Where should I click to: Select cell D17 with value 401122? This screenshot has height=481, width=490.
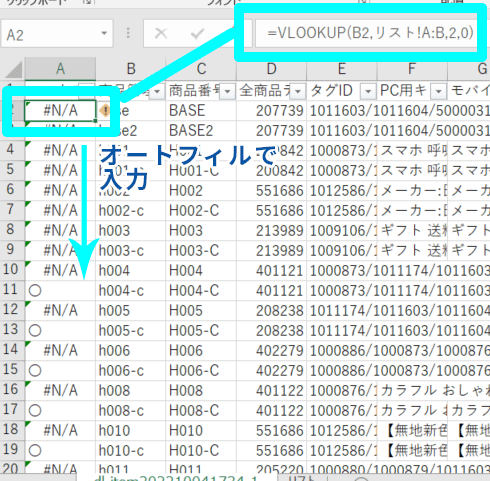[271, 411]
